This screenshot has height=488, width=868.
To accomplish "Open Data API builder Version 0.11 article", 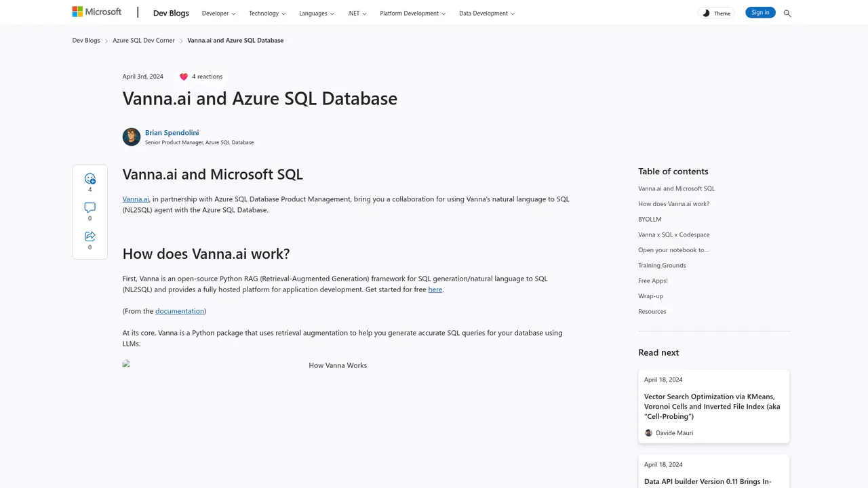I will (x=713, y=472).
